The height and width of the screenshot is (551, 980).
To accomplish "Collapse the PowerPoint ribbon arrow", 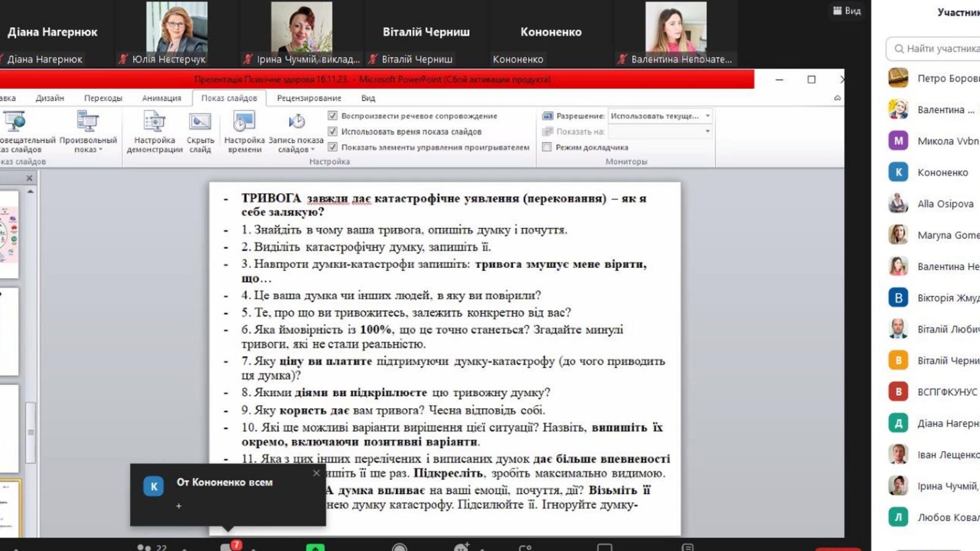I will coord(837,98).
